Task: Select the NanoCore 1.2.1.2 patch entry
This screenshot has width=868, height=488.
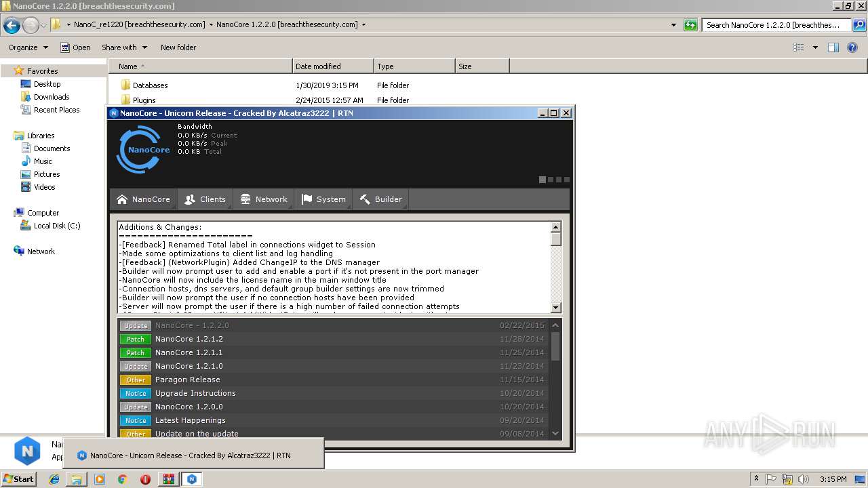Action: pos(332,339)
